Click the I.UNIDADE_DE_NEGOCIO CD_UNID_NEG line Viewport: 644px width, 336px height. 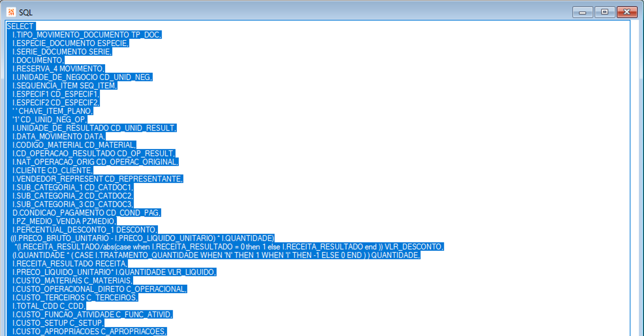pyautogui.click(x=83, y=77)
